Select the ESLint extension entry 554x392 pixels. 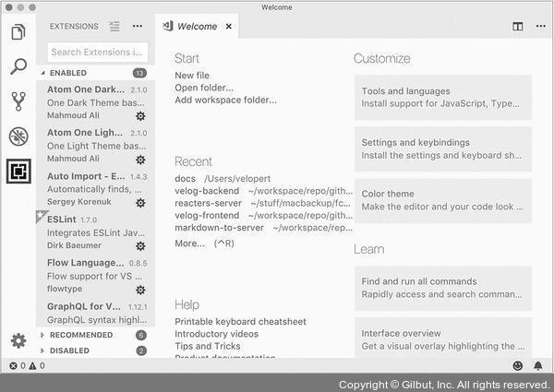pos(95,232)
